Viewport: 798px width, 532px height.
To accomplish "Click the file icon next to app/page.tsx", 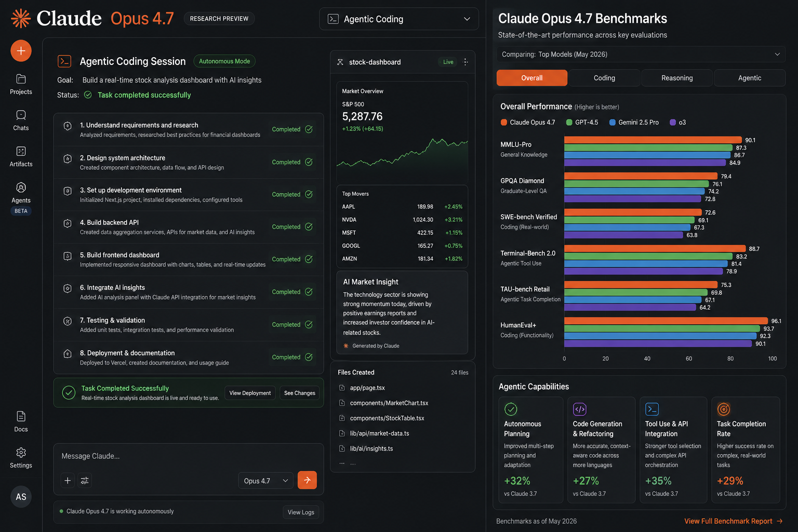I will click(x=342, y=388).
